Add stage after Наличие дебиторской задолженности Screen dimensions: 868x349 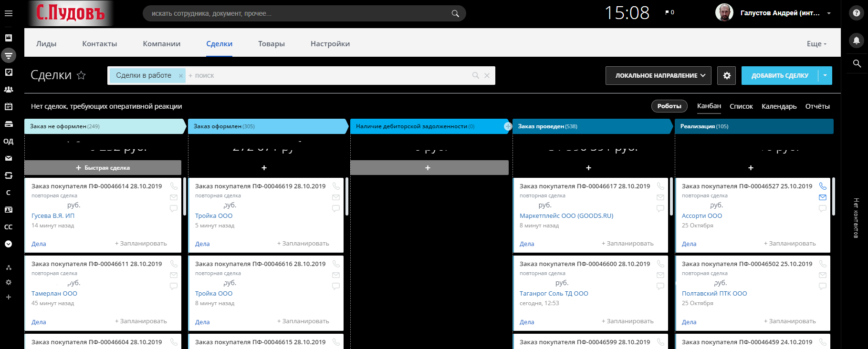tap(508, 126)
